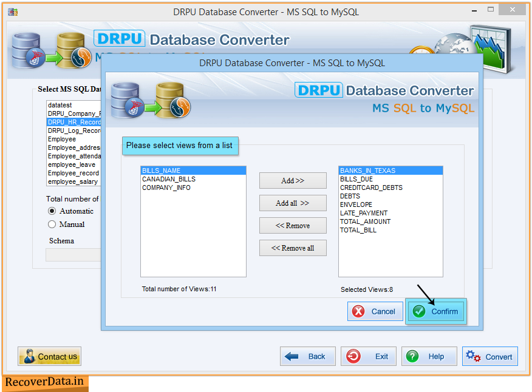Select CREDITCARD_DEBTS in selected views
Viewport: 532px width, 392px height.
tap(391, 188)
